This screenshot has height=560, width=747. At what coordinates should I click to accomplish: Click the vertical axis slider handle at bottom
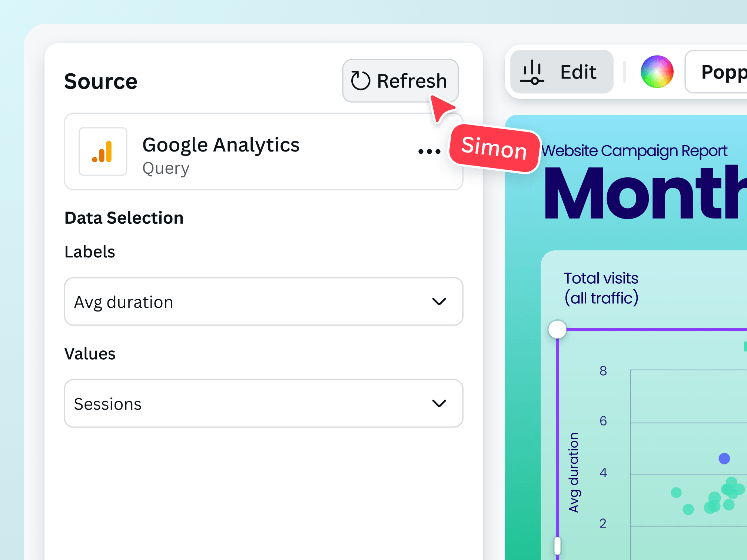click(557, 544)
